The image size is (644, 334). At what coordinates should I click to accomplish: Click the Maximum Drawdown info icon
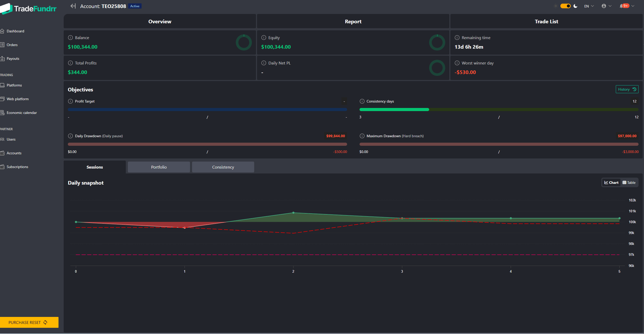[362, 136]
